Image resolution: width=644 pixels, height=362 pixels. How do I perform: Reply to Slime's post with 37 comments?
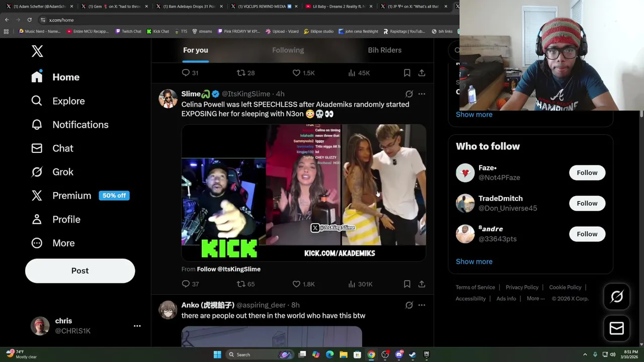(x=190, y=284)
